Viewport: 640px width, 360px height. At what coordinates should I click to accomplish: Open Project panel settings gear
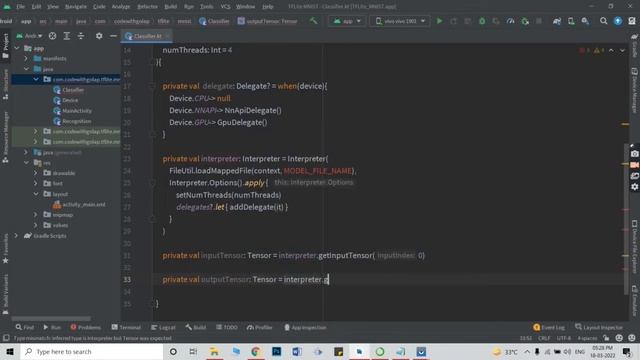(x=99, y=36)
